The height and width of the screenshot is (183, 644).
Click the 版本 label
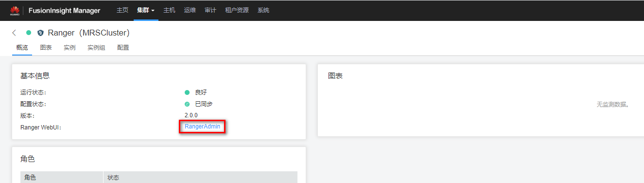click(27, 115)
